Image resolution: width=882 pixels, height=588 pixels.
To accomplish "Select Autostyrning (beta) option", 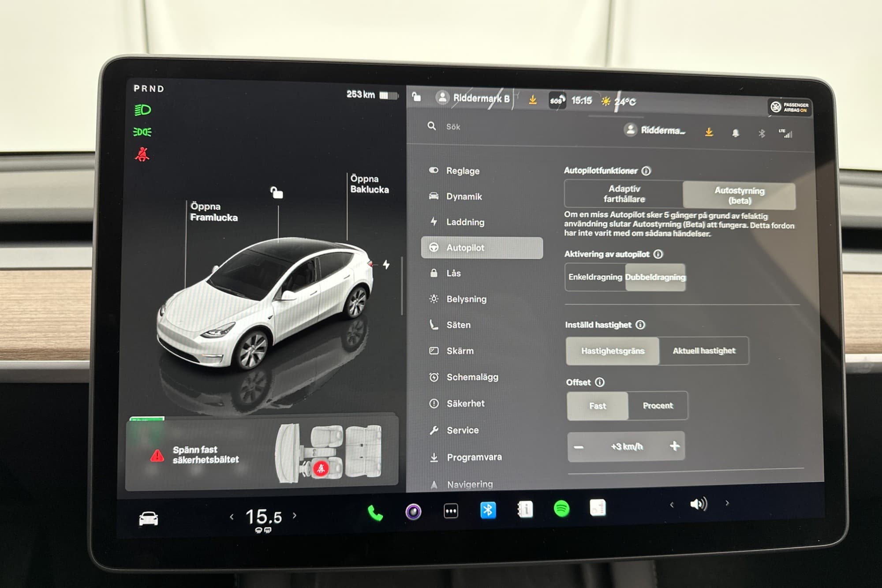I will click(739, 195).
